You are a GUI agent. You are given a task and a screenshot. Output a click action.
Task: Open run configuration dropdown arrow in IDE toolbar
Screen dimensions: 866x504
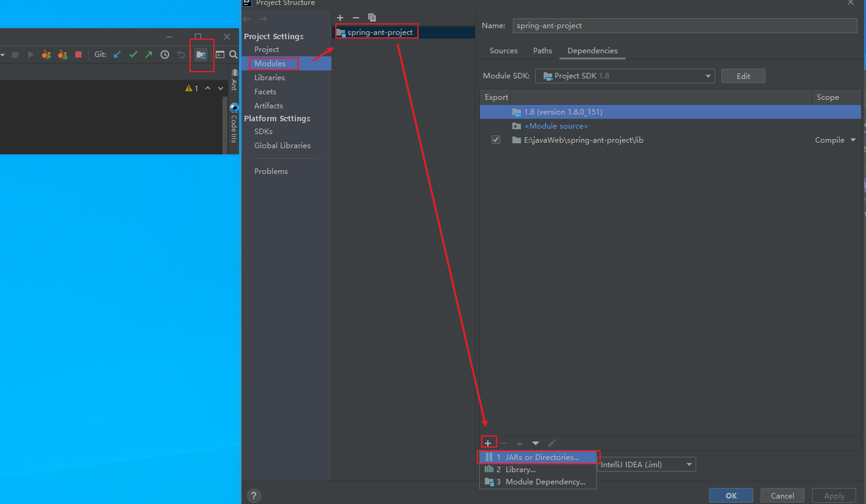(x=2, y=55)
